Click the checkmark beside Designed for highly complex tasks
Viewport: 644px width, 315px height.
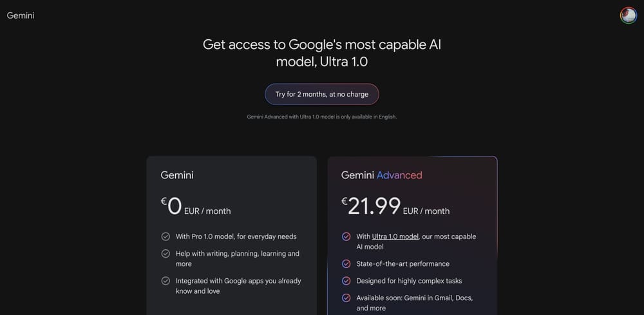tap(346, 281)
